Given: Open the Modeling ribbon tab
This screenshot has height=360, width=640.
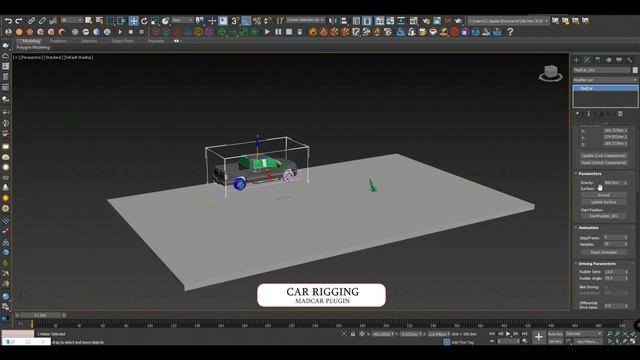Looking at the screenshot, I should tap(31, 41).
